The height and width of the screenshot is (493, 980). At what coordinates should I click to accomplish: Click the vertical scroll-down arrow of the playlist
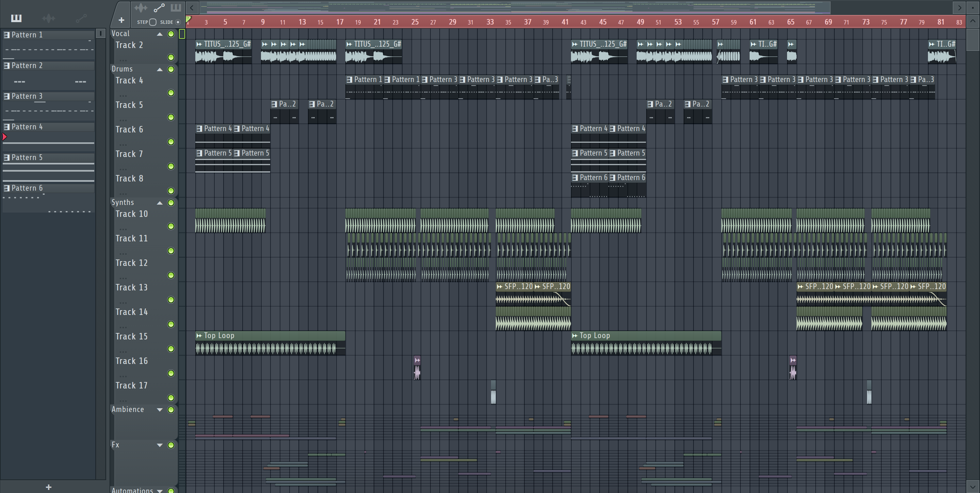973,486
